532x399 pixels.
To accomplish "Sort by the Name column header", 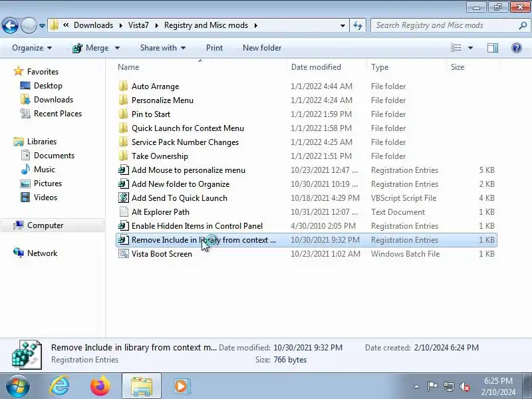I will pos(200,67).
